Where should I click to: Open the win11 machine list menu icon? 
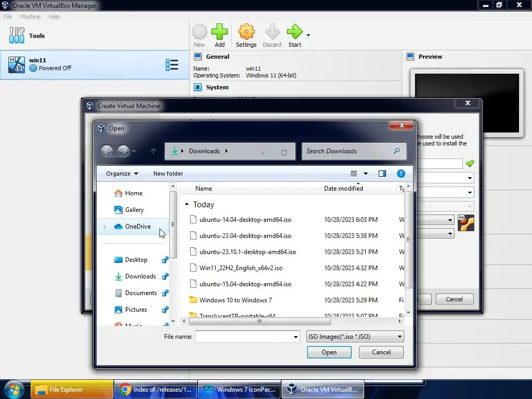pyautogui.click(x=171, y=64)
